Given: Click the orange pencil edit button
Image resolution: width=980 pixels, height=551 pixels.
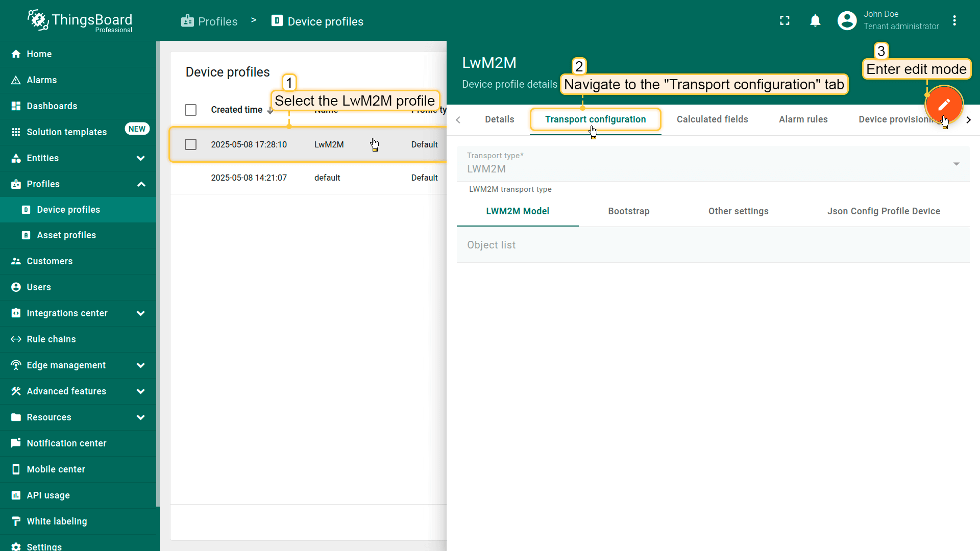Looking at the screenshot, I should click(x=944, y=104).
